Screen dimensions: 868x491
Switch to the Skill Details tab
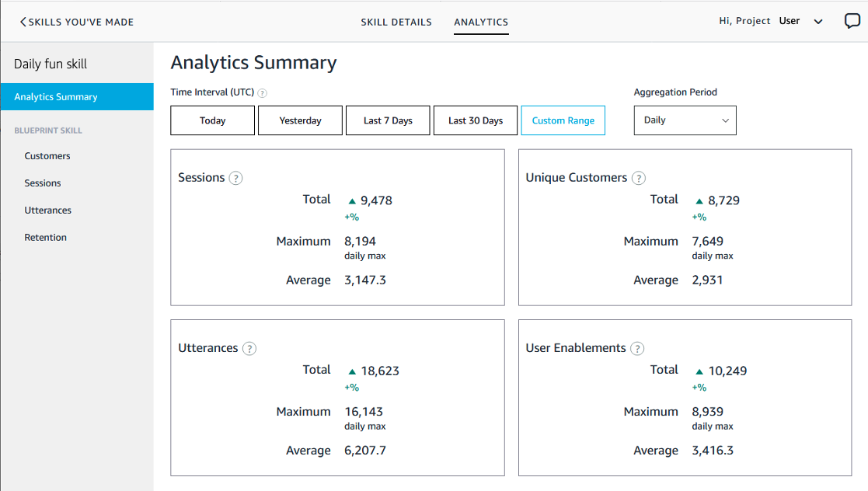(x=396, y=22)
